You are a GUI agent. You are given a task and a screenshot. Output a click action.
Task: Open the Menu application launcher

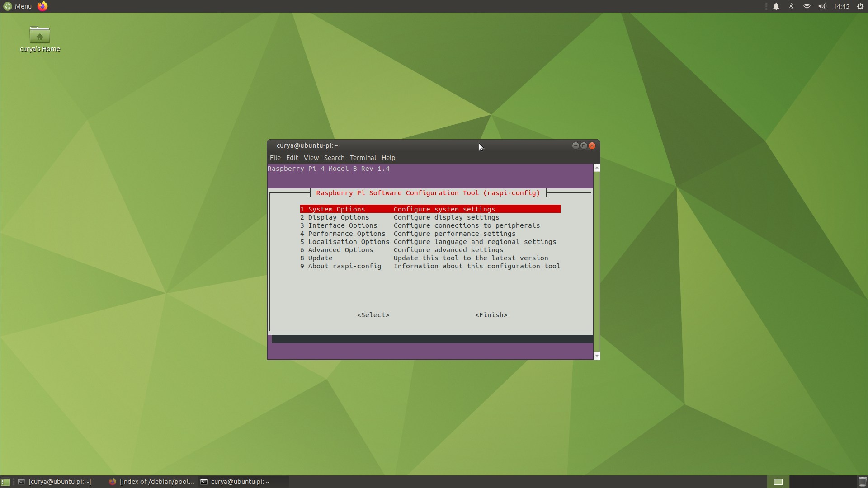(18, 6)
